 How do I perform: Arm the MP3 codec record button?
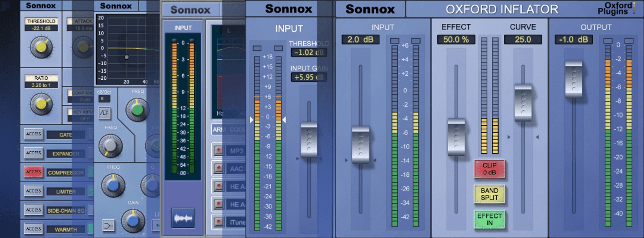tap(218, 151)
